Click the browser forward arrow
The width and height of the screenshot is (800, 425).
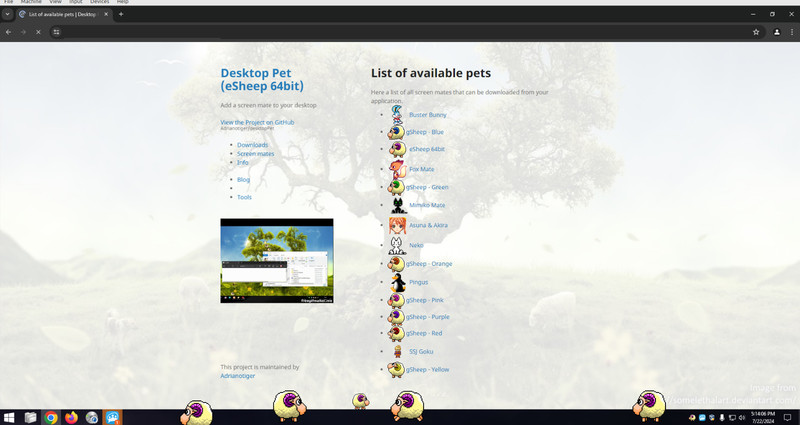23,32
